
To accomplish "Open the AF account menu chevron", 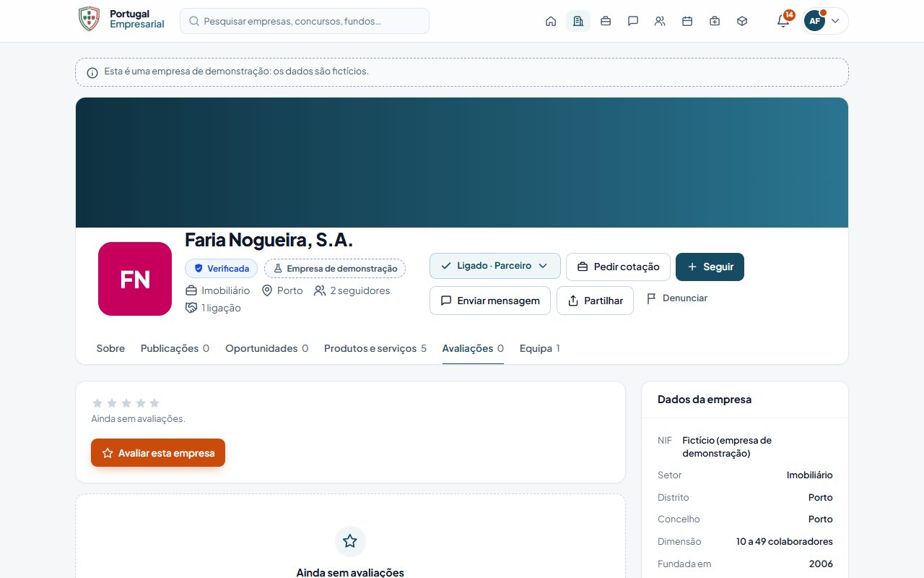I will pos(835,21).
